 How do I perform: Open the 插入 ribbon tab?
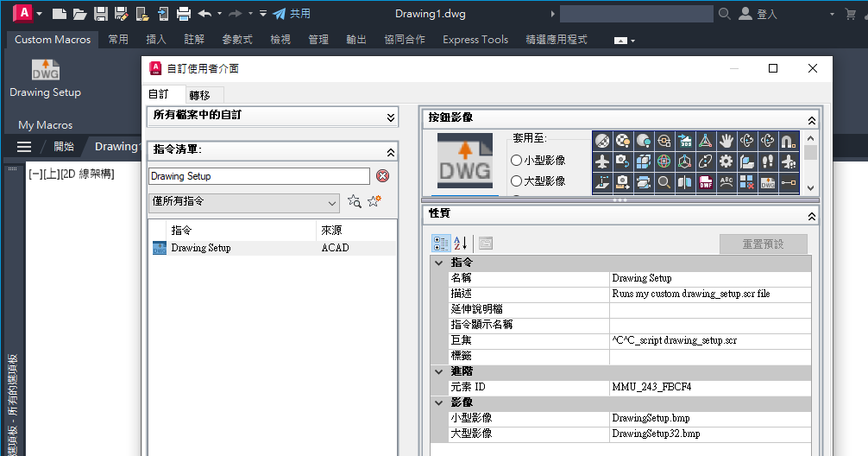[155, 40]
